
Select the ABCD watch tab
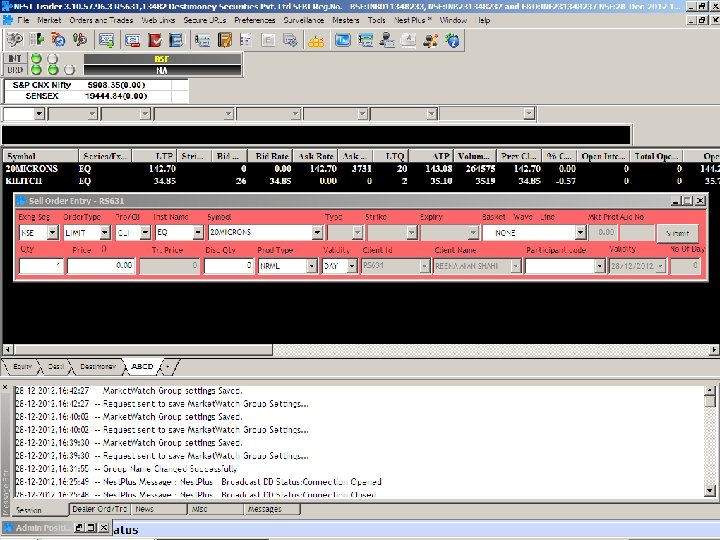[x=142, y=366]
